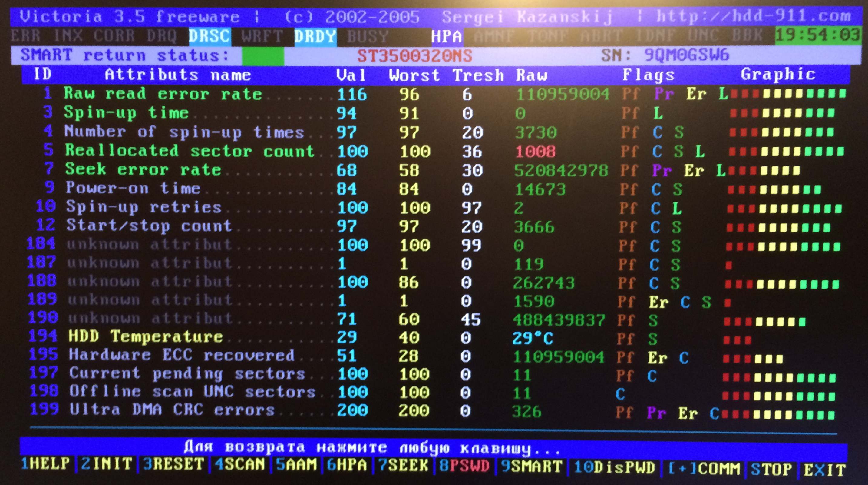Click the green SMART return status box
This screenshot has height=485, width=868.
[x=263, y=56]
